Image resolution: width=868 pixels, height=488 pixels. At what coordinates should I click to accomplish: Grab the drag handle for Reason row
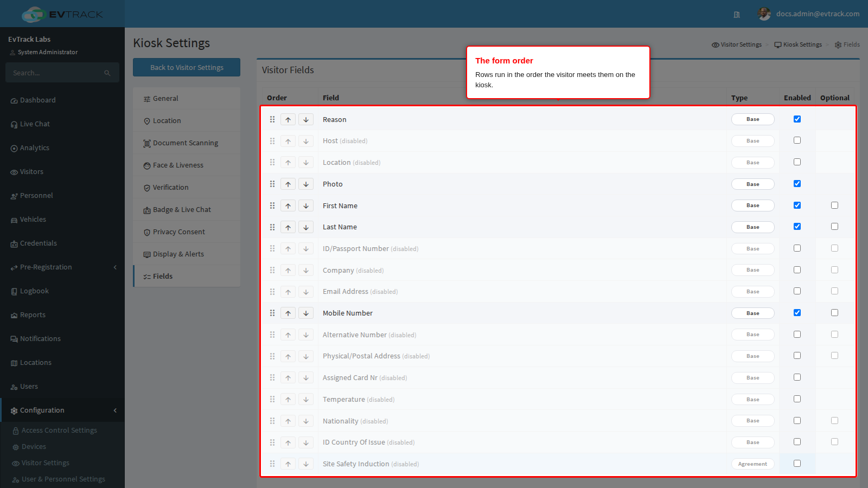tap(272, 119)
